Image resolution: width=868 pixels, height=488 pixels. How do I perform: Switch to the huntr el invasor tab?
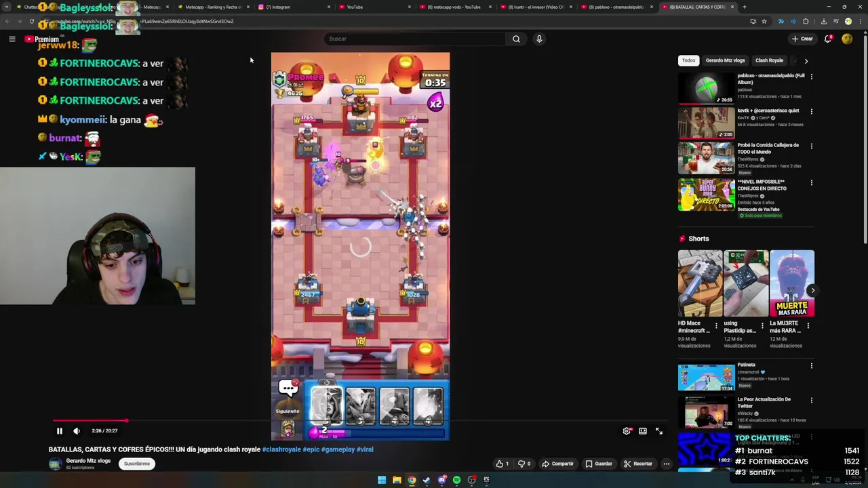535,7
